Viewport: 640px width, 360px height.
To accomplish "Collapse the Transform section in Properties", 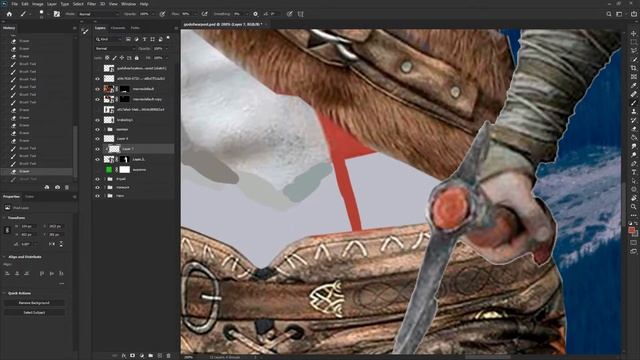I will 4,218.
